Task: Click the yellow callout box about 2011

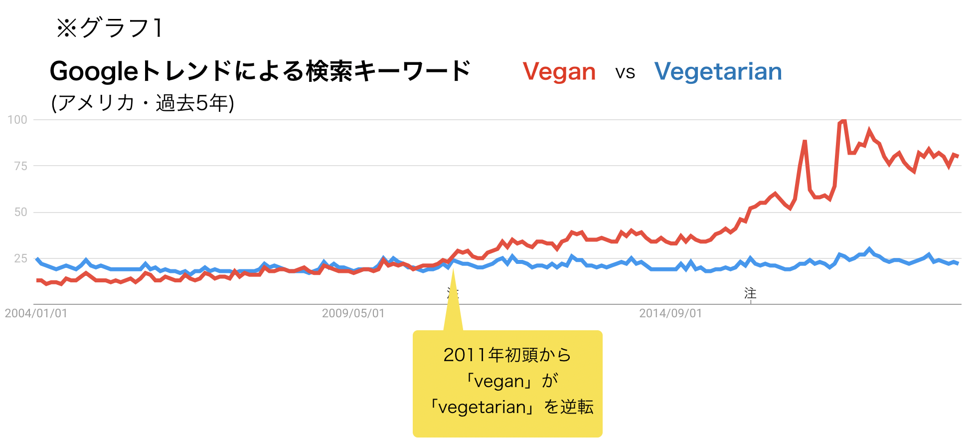Action: pos(507,383)
